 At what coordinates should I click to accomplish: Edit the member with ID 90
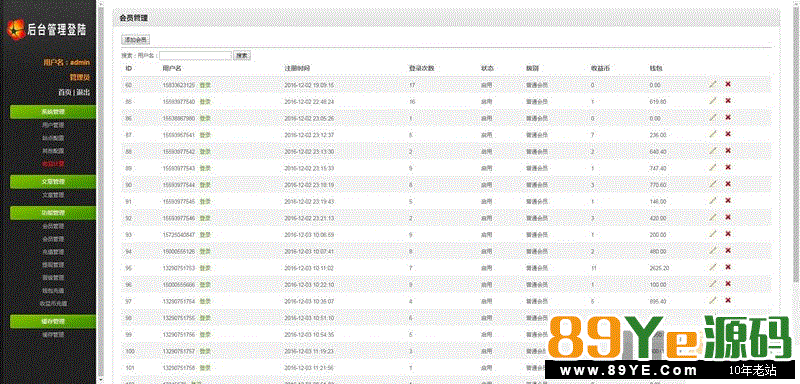click(x=713, y=184)
